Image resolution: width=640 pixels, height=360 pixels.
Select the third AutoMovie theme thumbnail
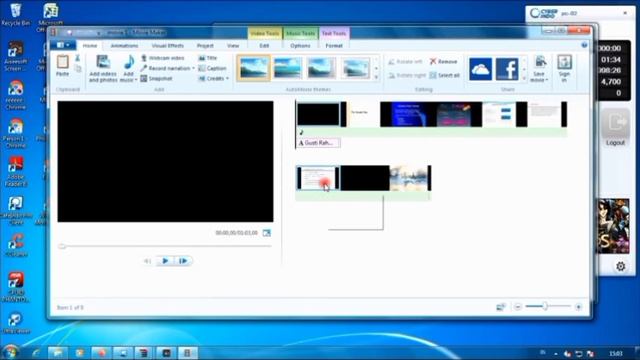coord(321,68)
